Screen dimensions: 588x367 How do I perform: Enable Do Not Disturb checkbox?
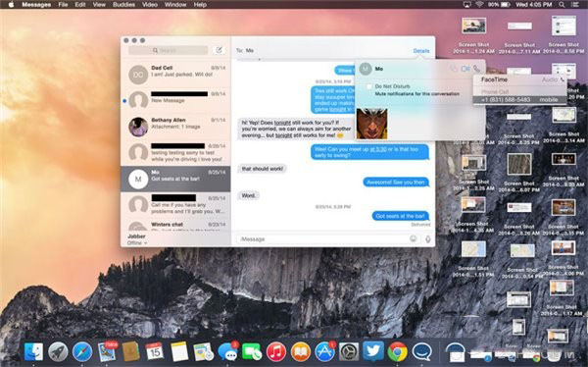[369, 86]
